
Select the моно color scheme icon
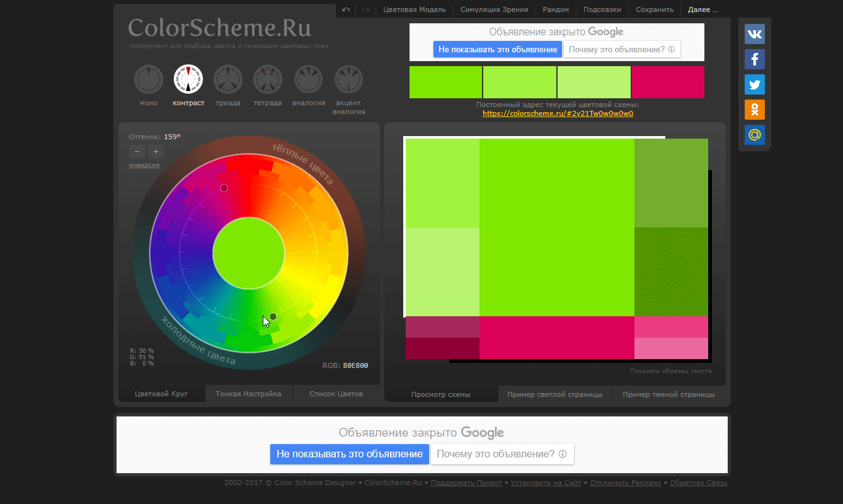pos(149,79)
